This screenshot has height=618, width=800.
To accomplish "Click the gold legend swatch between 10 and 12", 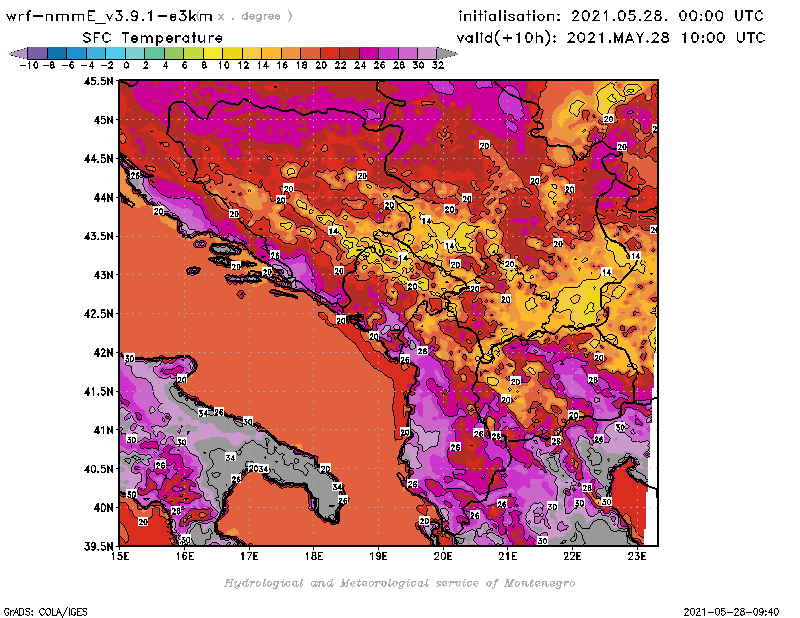I will pos(232,53).
